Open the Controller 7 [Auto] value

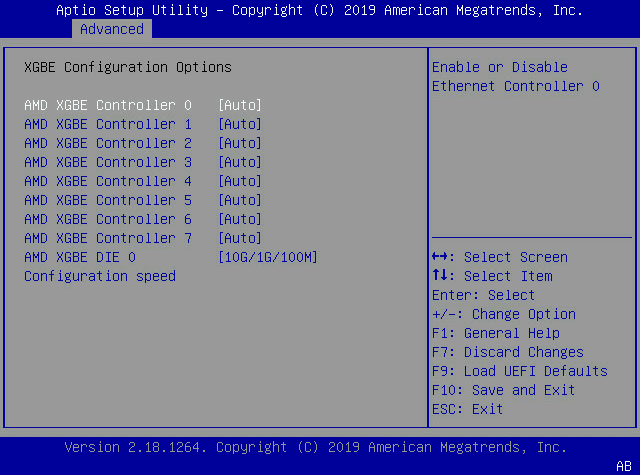(240, 238)
